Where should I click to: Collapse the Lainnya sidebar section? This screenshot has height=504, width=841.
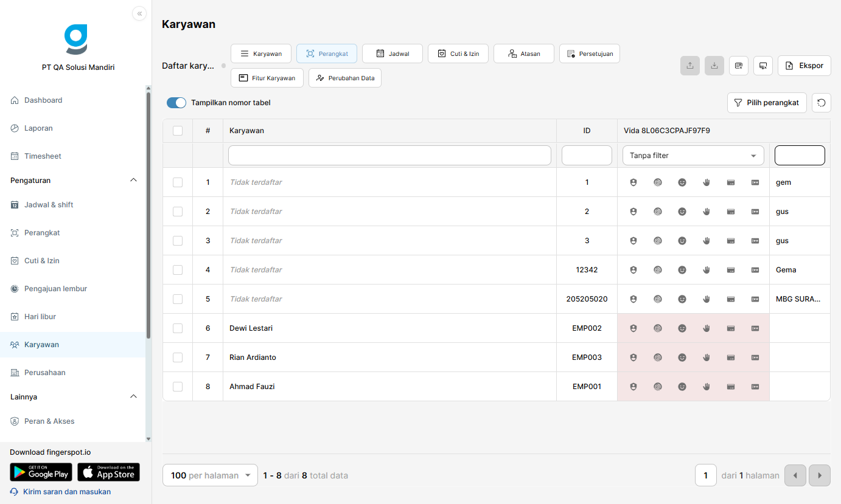(x=134, y=397)
